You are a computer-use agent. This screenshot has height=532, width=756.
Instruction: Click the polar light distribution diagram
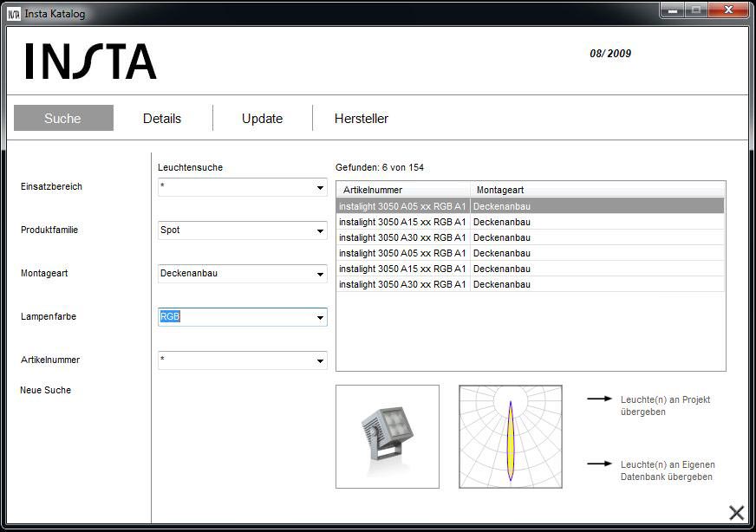[511, 437]
